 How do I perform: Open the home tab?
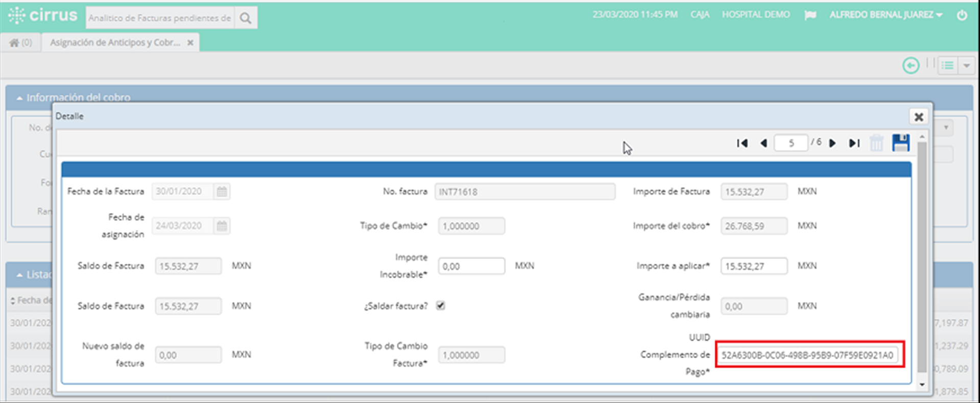pyautogui.click(x=20, y=42)
